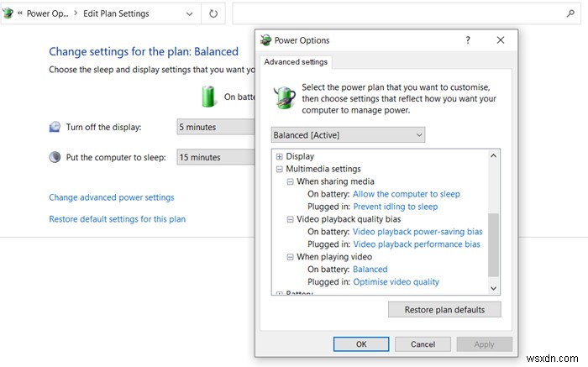This screenshot has width=588, height=367.
Task: Click the back chevrons in the breadcrumb
Action: [20, 13]
